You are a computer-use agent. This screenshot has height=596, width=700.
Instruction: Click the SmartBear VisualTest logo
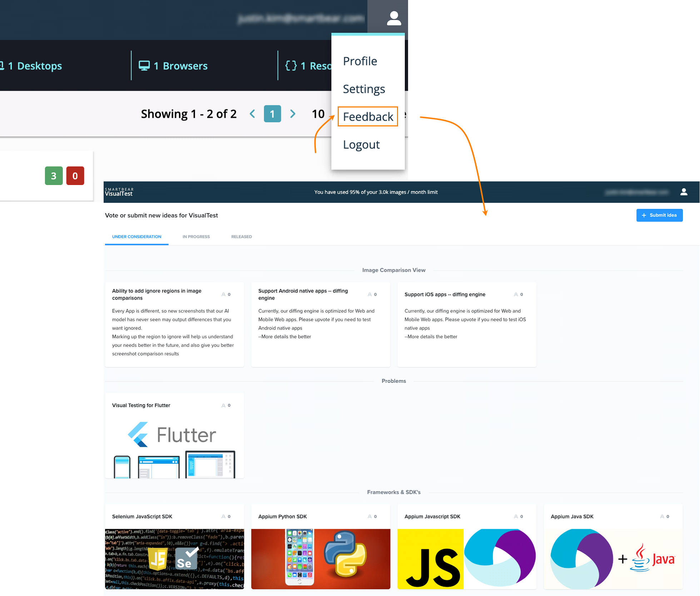(119, 192)
